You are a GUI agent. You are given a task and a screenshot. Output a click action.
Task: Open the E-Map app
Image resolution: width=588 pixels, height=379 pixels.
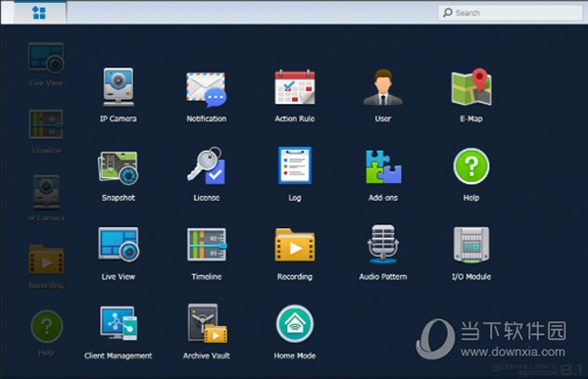471,95
